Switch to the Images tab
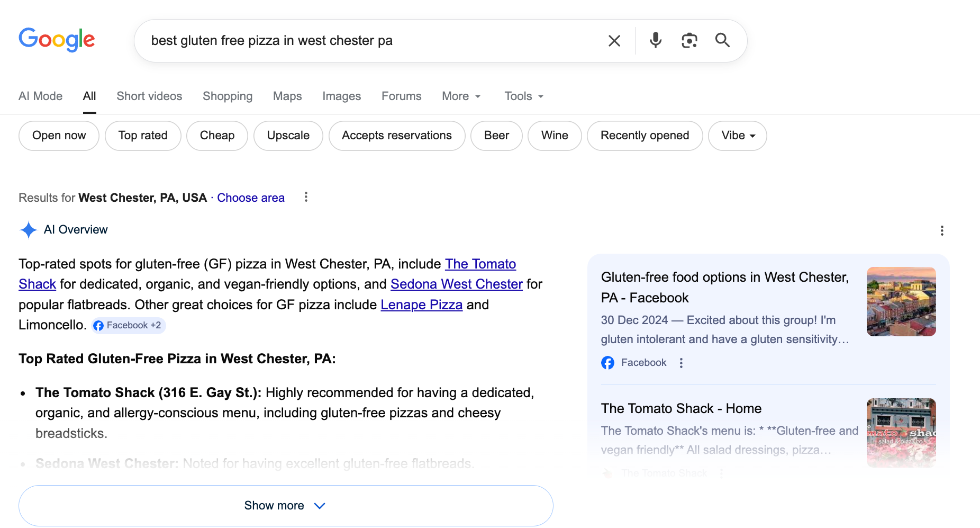 (341, 96)
